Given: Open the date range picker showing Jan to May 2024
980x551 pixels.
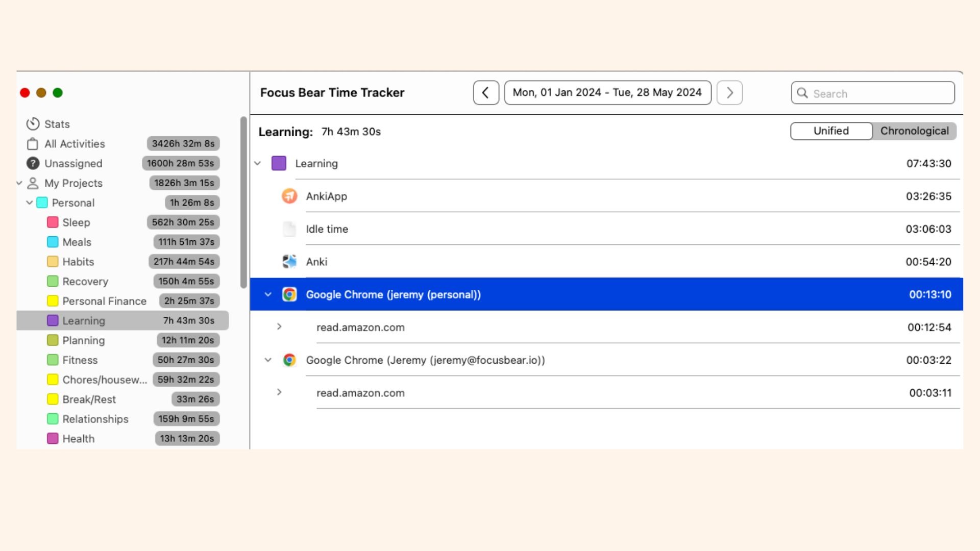Looking at the screenshot, I should [607, 92].
